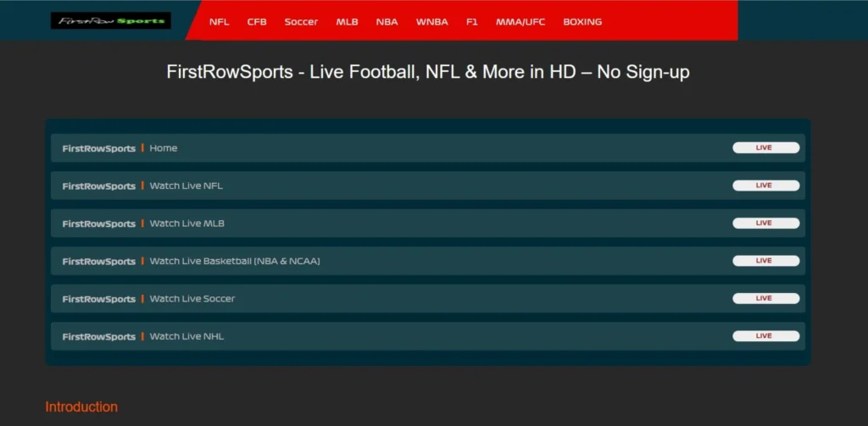The width and height of the screenshot is (868, 426).
Task: Open the F1 menu item
Action: pos(471,22)
